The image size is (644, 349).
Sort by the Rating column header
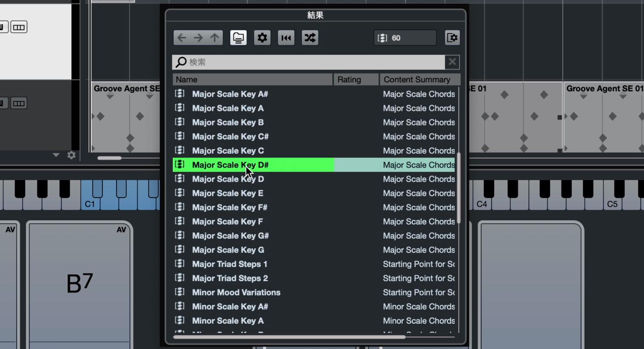[x=356, y=80]
